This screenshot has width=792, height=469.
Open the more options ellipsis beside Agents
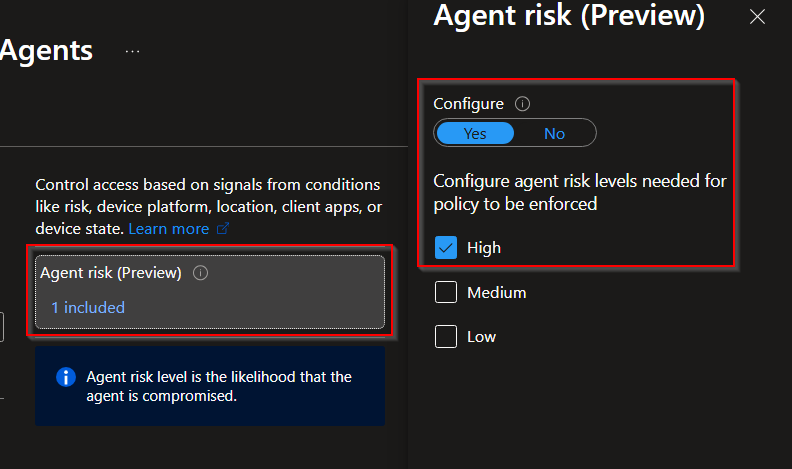pos(133,50)
